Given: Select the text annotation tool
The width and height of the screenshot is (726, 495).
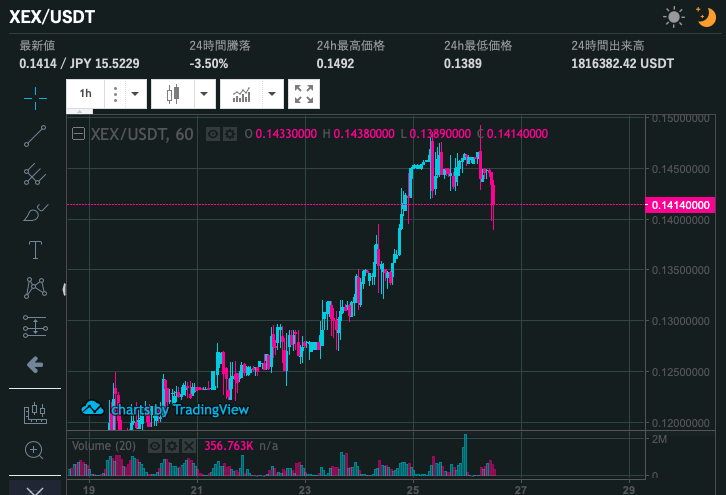Looking at the screenshot, I should (x=35, y=249).
